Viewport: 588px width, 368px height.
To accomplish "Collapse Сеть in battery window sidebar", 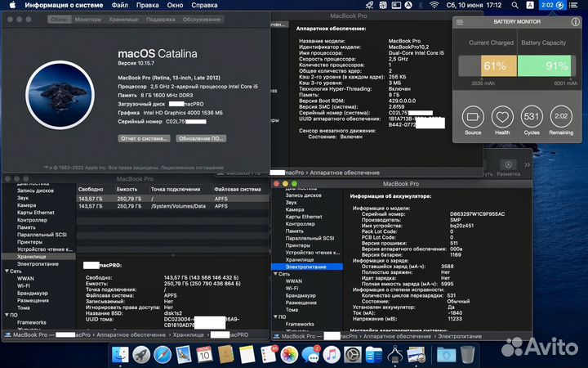I will tap(276, 274).
